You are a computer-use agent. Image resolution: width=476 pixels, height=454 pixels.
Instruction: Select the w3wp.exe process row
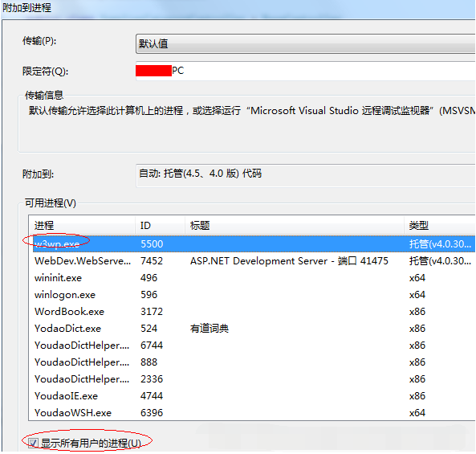254,243
